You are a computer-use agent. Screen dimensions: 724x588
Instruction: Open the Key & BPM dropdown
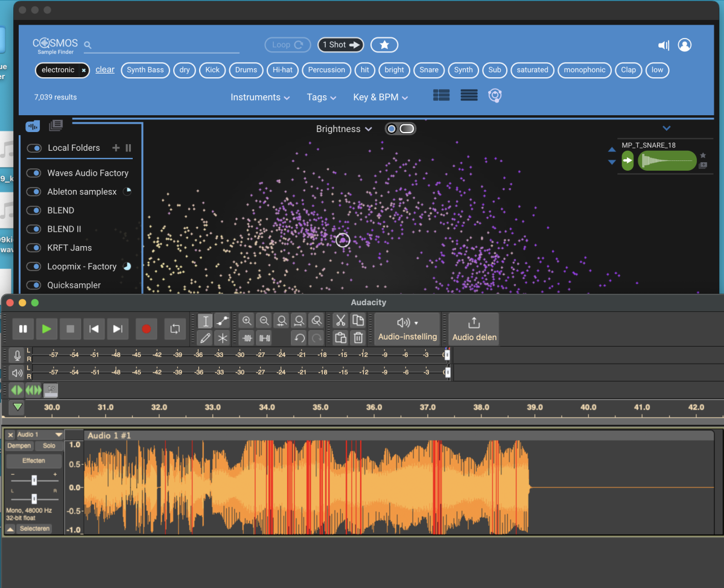tap(381, 97)
